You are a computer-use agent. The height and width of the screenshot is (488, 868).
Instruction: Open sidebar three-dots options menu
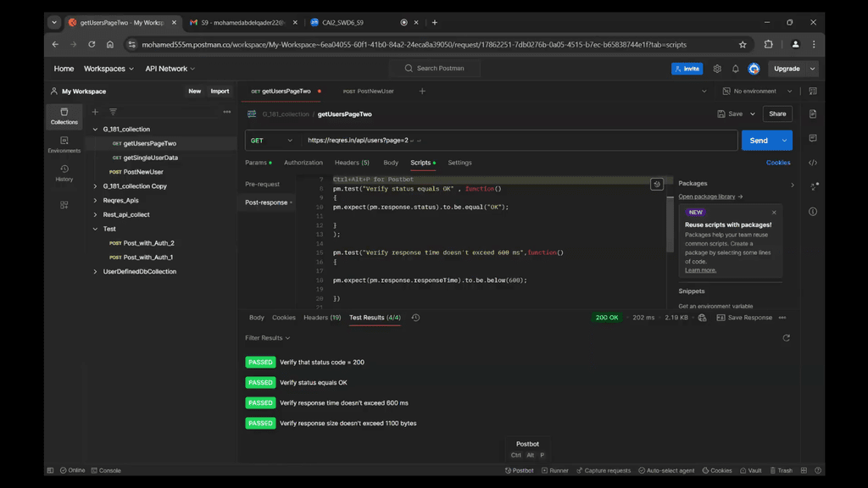pyautogui.click(x=227, y=112)
